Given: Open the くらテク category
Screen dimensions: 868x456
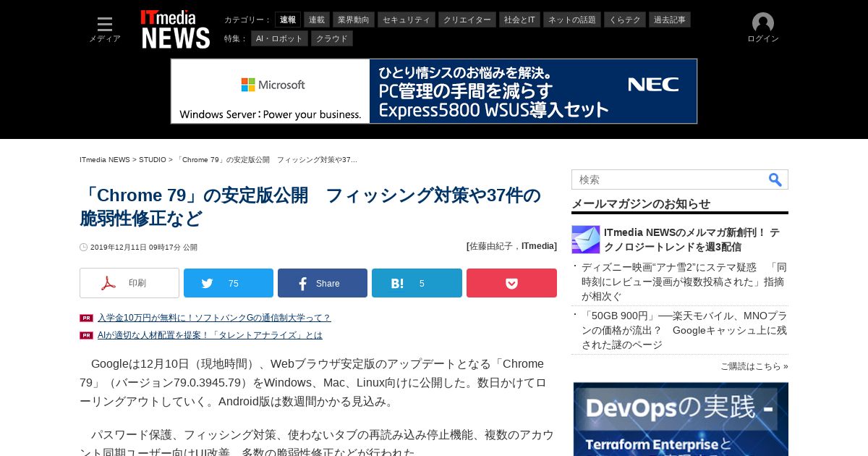Looking at the screenshot, I should (x=625, y=20).
